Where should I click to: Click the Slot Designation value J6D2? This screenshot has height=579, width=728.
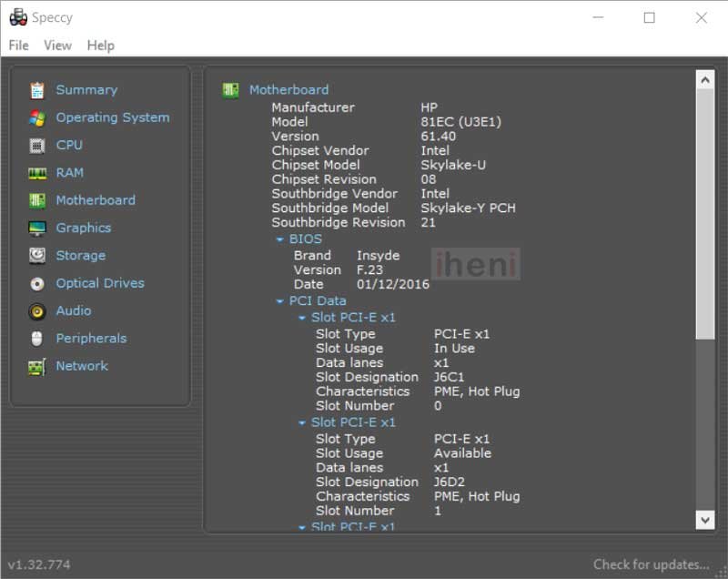(449, 482)
